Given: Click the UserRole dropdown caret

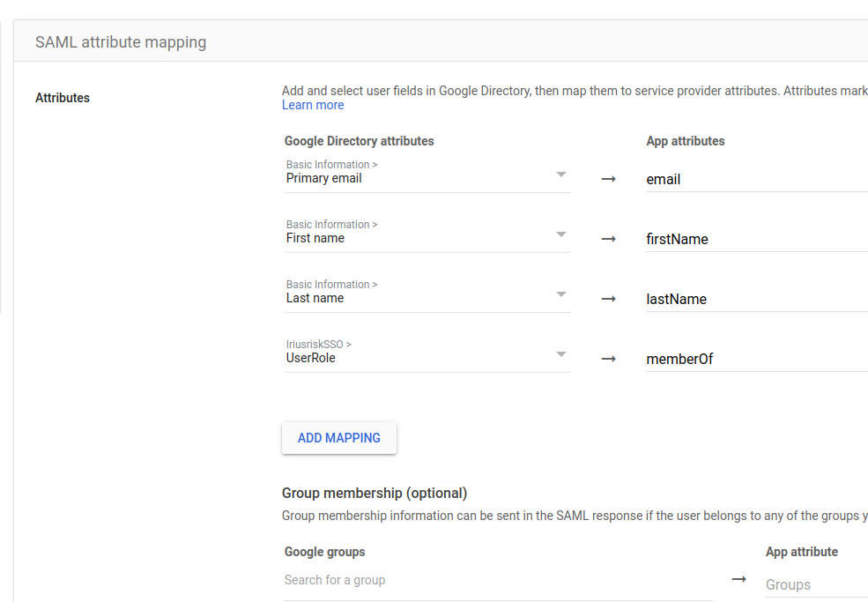Looking at the screenshot, I should click(561, 354).
